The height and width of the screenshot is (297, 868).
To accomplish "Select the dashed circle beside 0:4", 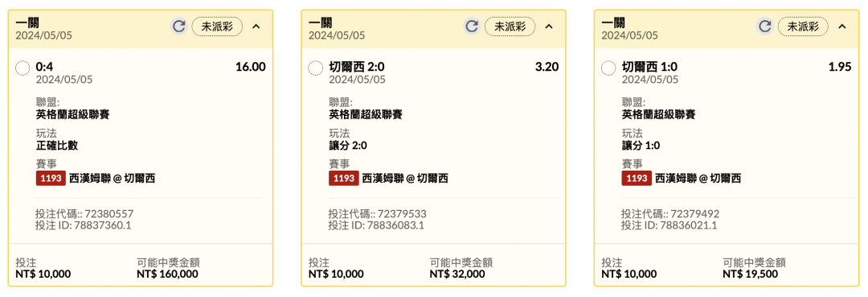I will [23, 68].
